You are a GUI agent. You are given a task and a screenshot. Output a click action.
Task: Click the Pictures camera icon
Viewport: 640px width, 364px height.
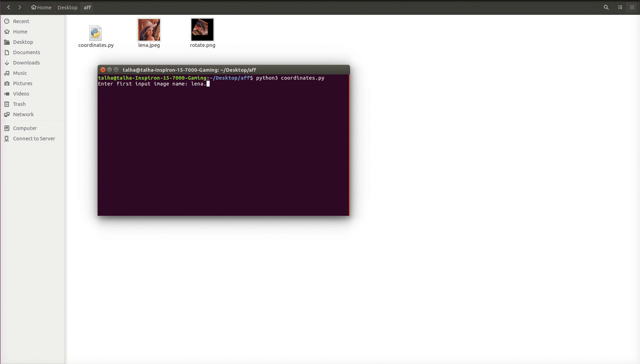[7, 83]
